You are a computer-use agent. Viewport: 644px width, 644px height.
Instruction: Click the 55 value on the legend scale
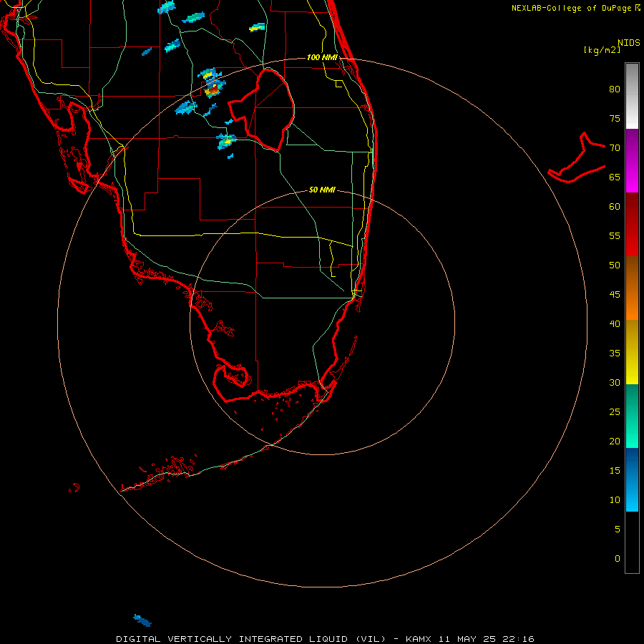click(615, 235)
